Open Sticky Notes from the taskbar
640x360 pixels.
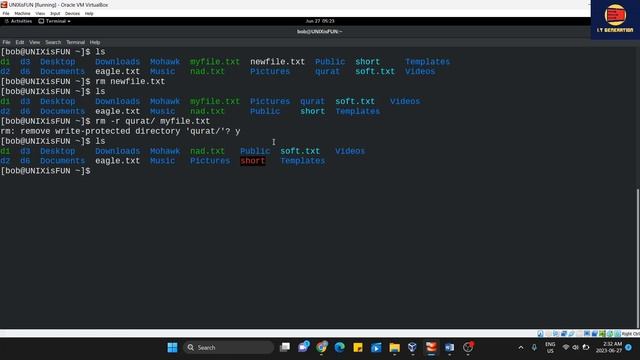coord(358,347)
